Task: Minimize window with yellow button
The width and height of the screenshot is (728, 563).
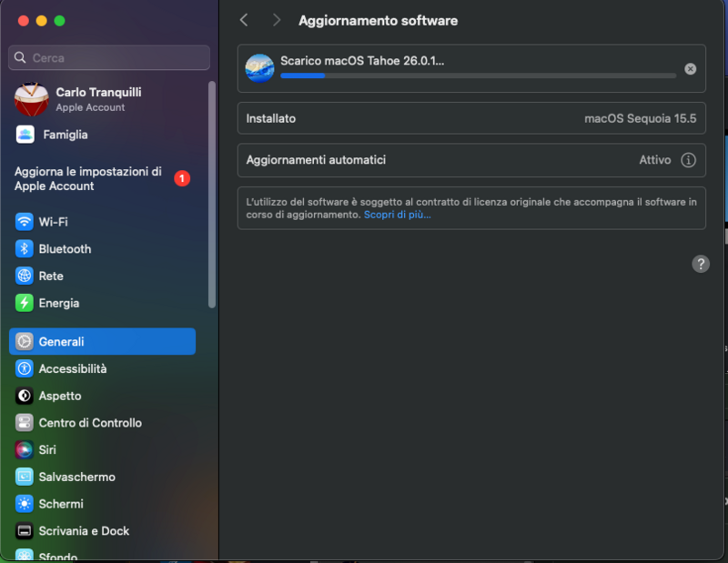Action: [41, 21]
